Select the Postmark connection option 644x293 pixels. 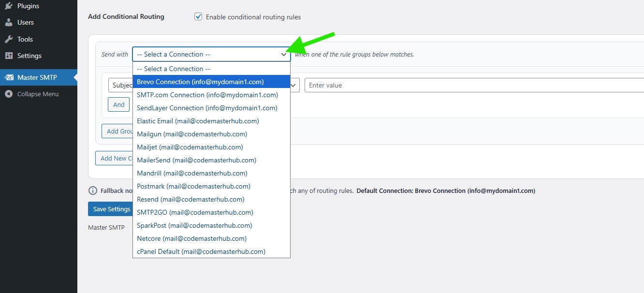click(x=193, y=186)
